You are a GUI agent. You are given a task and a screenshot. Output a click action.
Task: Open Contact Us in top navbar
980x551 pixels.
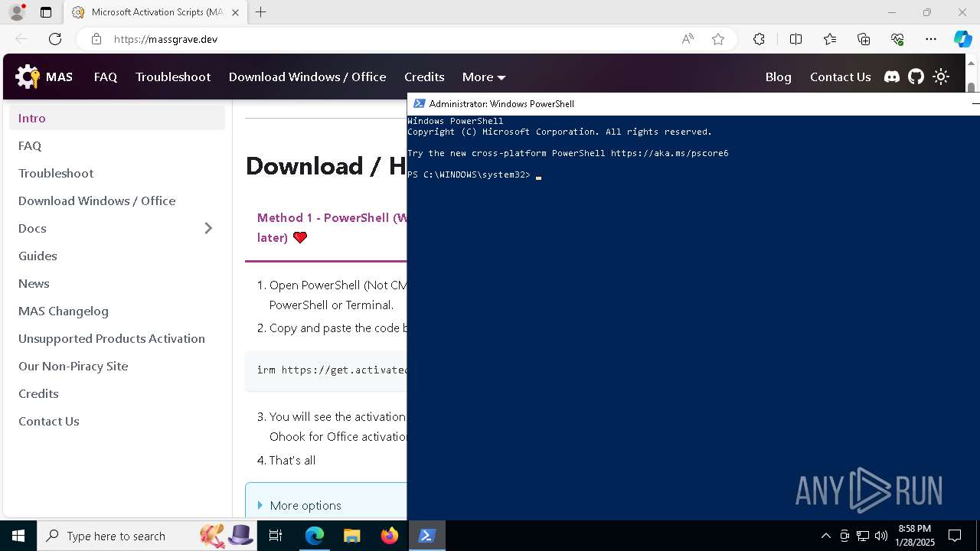(x=840, y=77)
